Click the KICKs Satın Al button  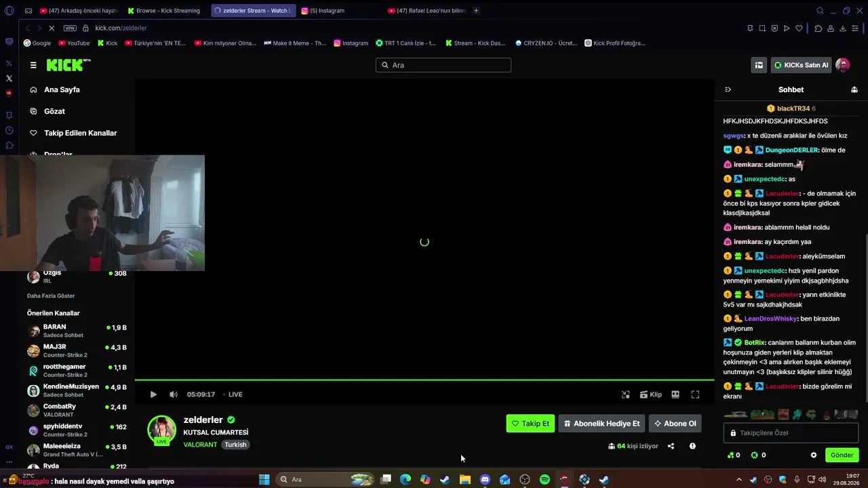coord(802,65)
